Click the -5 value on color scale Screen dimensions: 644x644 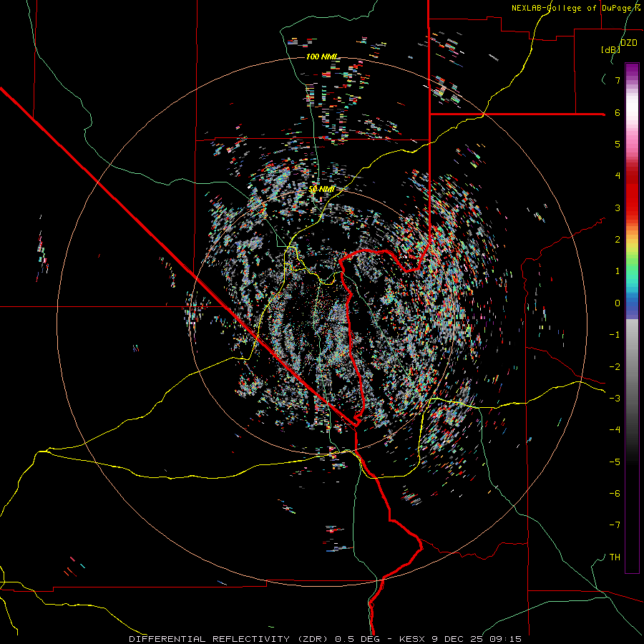615,462
